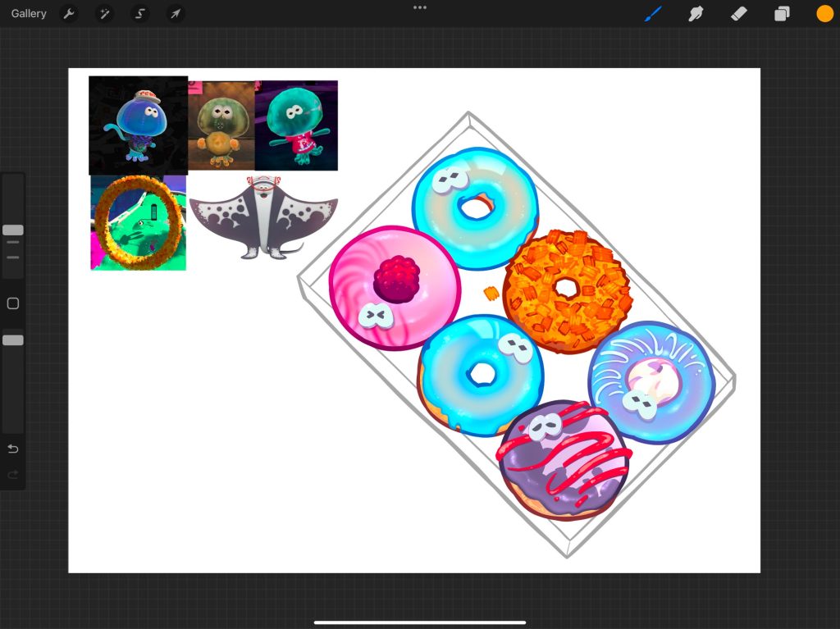Viewport: 840px width, 629px height.
Task: Tap the orange ring reference image
Action: (x=138, y=222)
